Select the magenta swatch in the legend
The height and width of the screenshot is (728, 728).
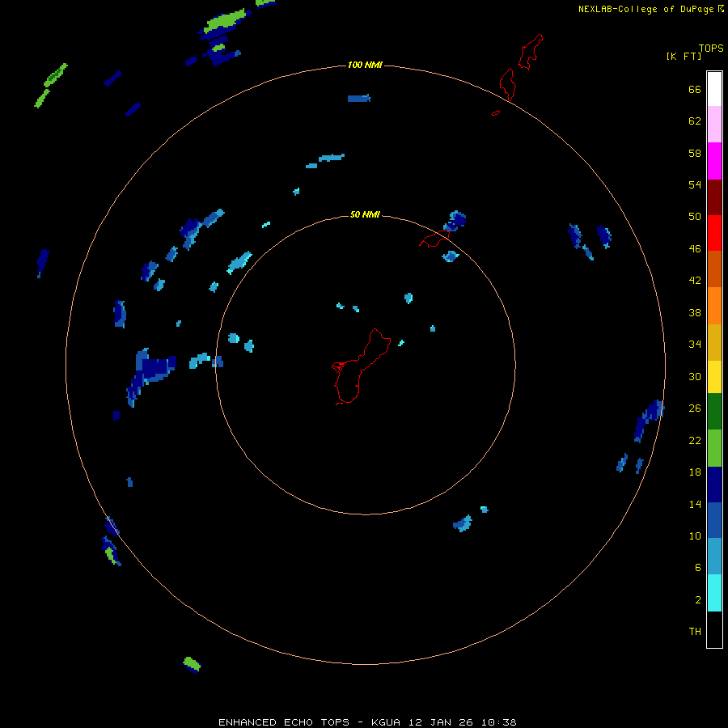pyautogui.click(x=714, y=161)
